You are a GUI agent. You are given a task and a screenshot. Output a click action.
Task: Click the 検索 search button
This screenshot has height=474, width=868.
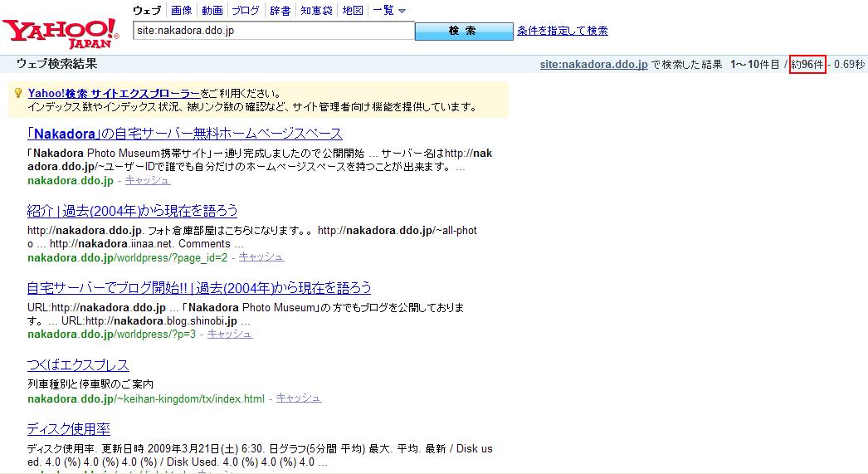tap(464, 31)
